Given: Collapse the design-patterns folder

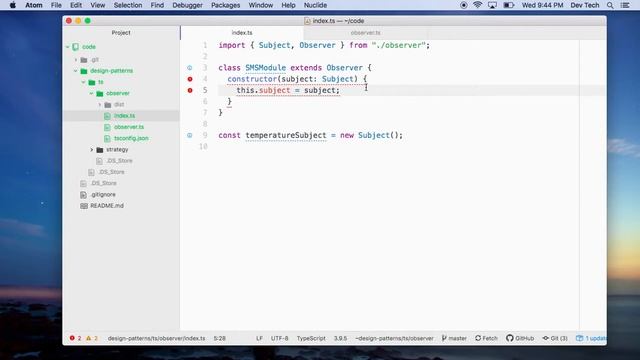Looking at the screenshot, I should click(x=76, y=71).
